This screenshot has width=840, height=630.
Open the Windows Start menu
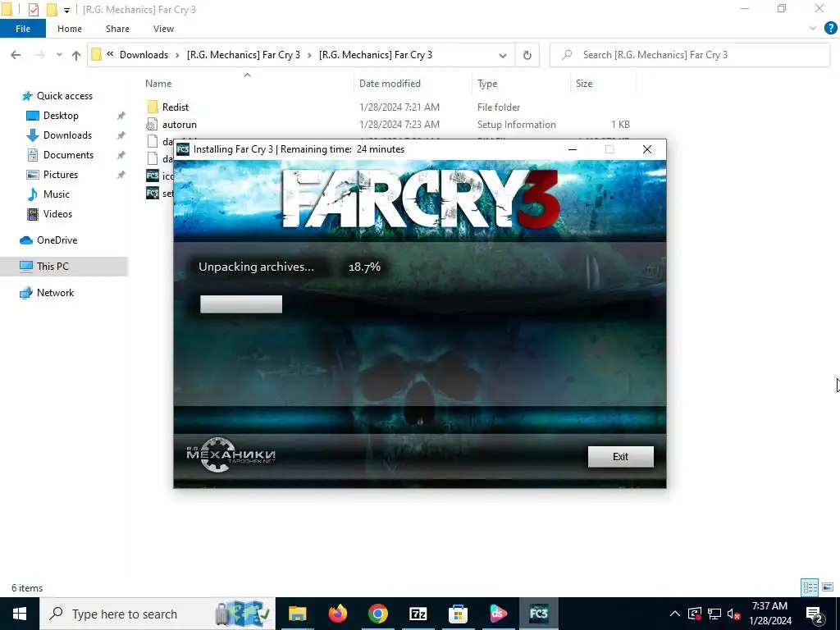tap(20, 614)
